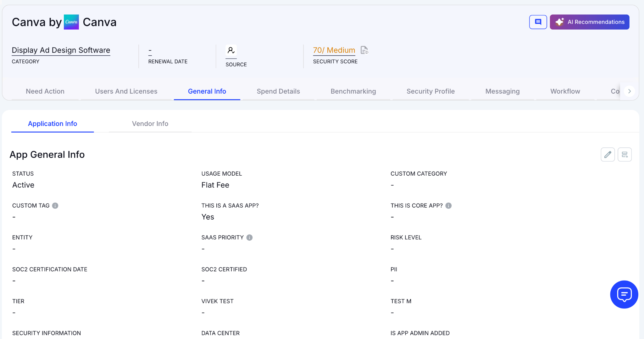
Task: Click the source user icon
Action: [231, 50]
